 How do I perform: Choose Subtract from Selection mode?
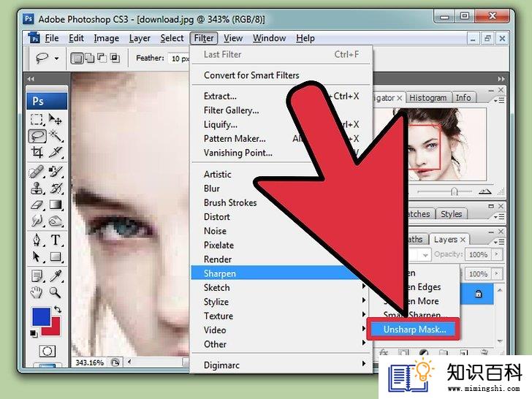point(102,58)
